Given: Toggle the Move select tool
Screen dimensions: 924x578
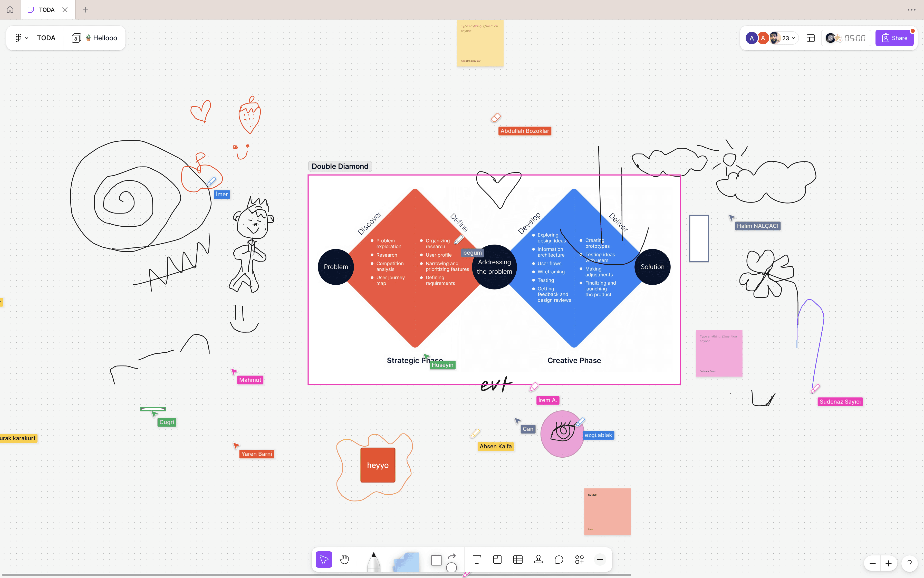Looking at the screenshot, I should tap(324, 560).
